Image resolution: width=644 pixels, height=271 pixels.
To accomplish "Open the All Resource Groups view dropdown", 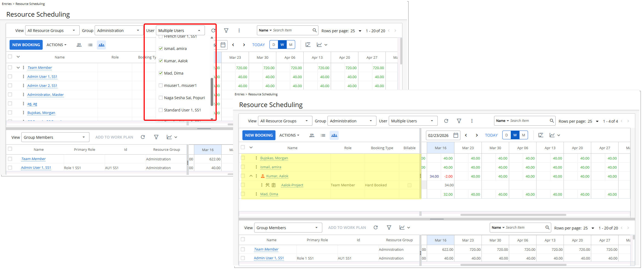I will click(x=285, y=121).
